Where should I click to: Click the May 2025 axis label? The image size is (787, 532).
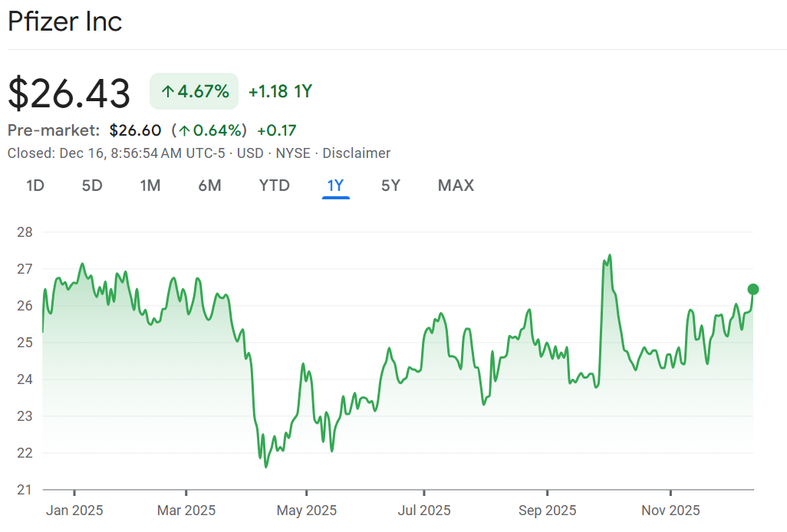pyautogui.click(x=306, y=511)
